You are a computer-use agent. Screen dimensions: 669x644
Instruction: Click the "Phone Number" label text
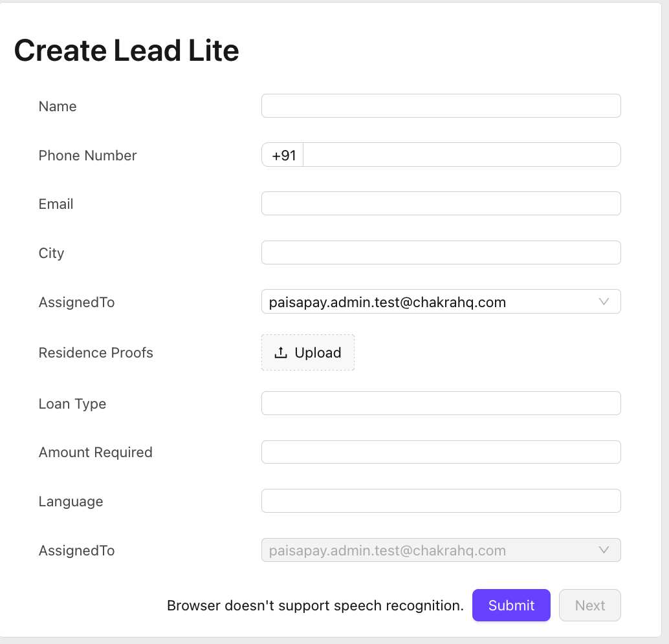point(87,156)
